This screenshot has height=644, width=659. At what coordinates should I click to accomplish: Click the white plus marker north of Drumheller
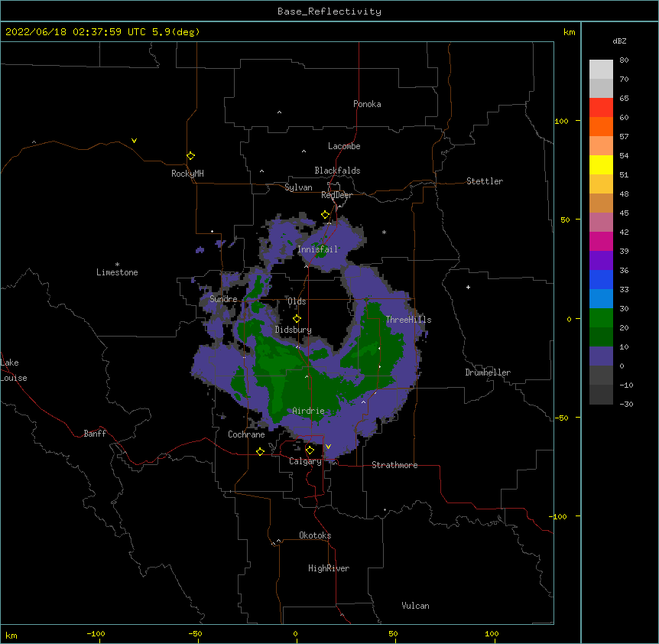click(x=468, y=287)
